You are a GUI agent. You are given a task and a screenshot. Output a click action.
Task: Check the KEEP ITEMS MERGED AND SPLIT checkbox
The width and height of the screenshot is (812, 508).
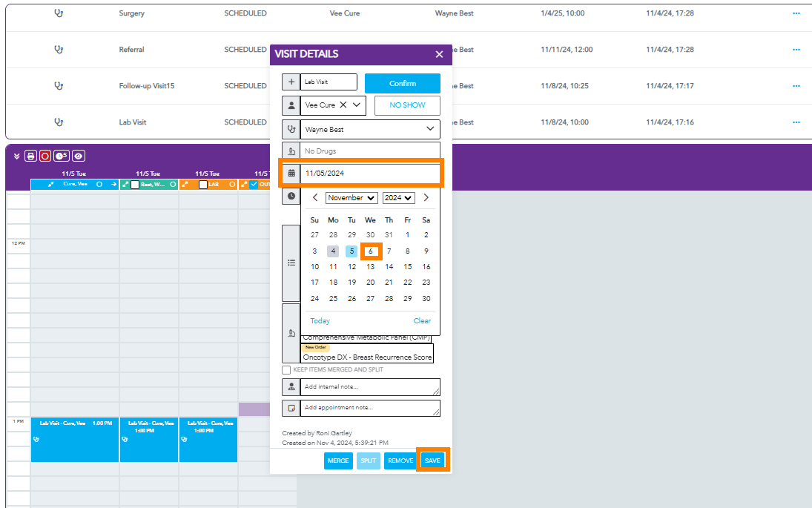tap(285, 370)
